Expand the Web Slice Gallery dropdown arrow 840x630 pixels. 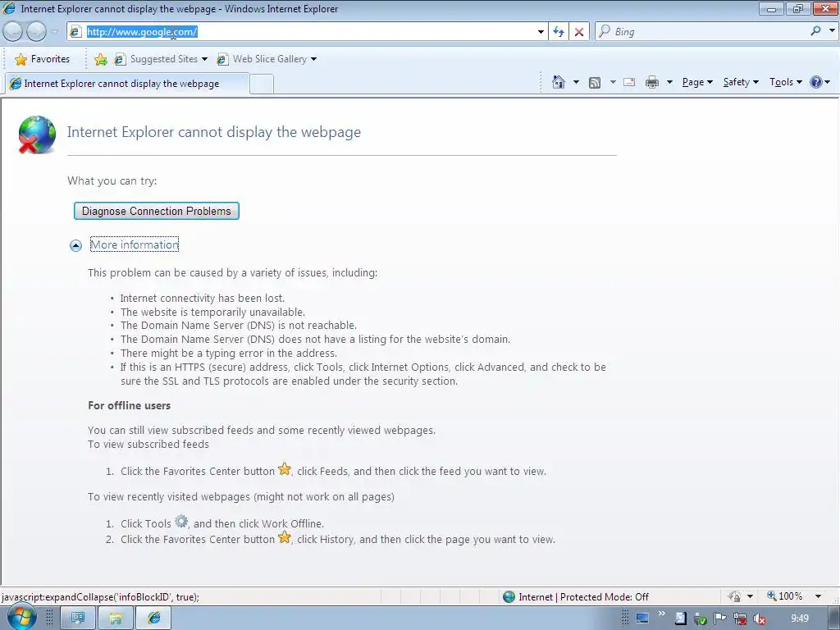pos(314,59)
